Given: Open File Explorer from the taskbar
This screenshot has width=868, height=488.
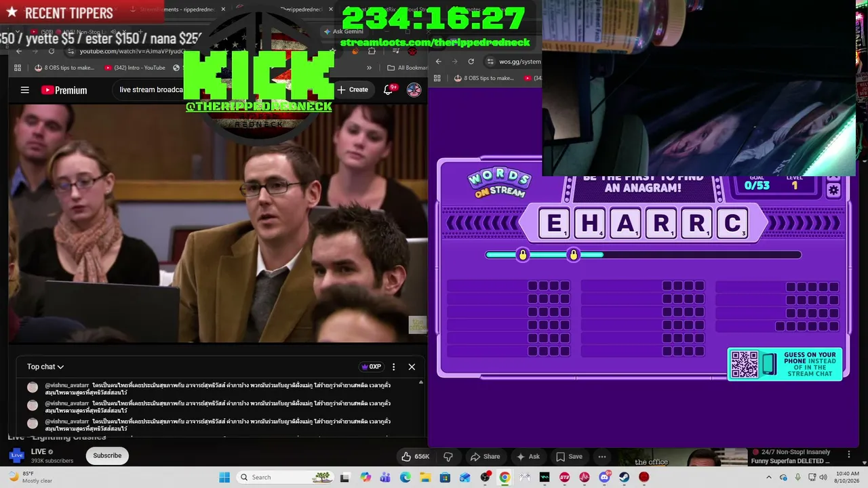Looking at the screenshot, I should 425,477.
